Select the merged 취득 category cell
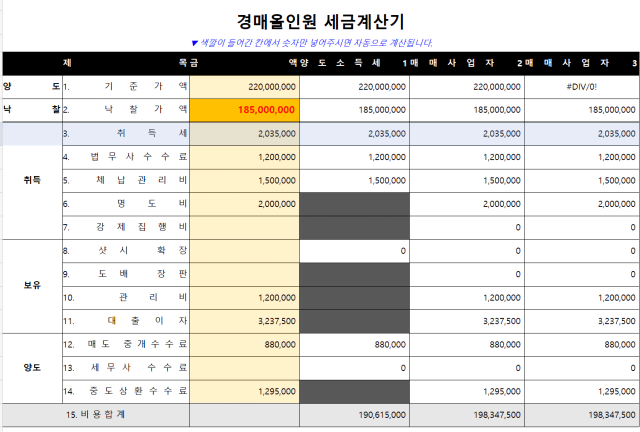This screenshot has height=432, width=640. [x=32, y=180]
